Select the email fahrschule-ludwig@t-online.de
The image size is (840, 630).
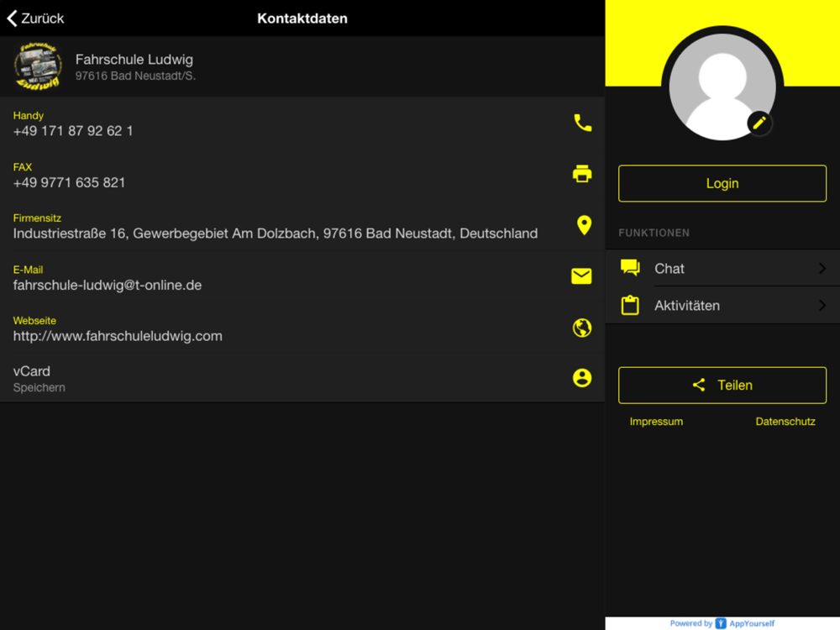click(108, 285)
